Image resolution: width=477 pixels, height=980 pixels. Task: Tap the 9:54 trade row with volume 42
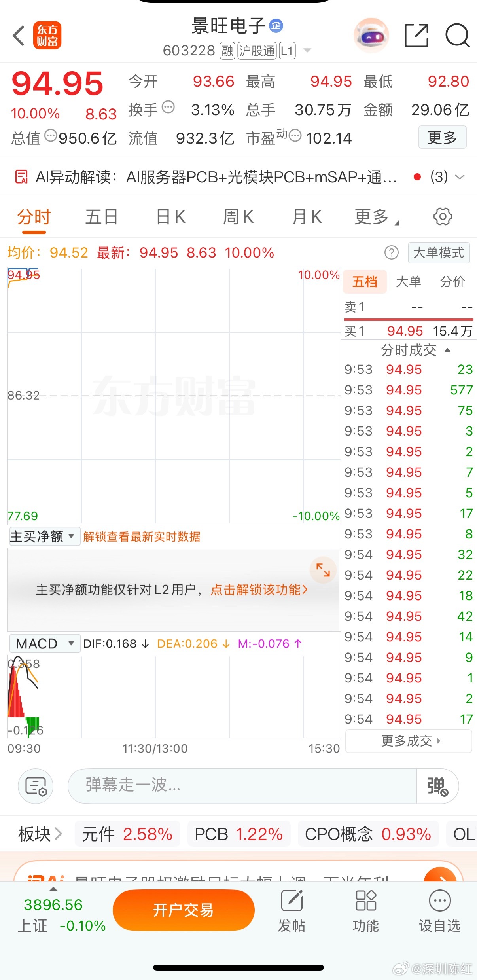(409, 616)
